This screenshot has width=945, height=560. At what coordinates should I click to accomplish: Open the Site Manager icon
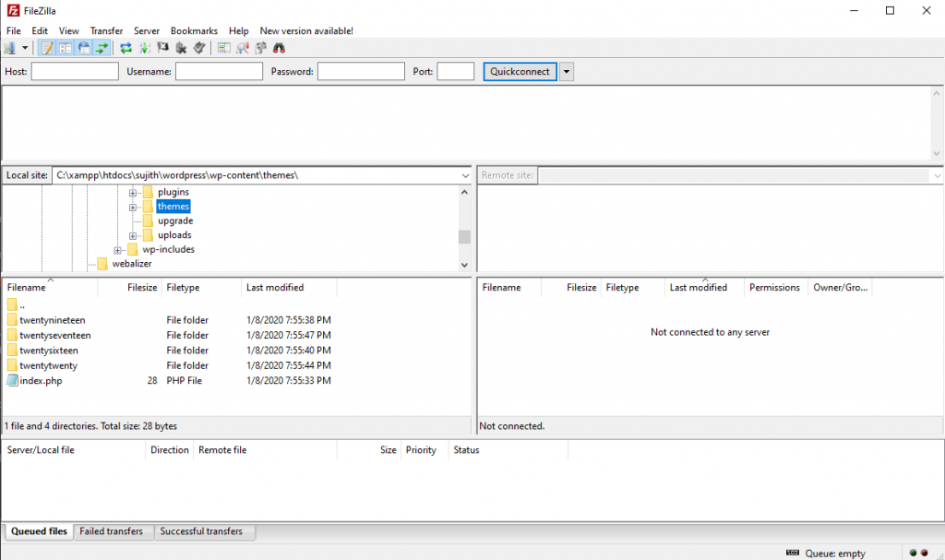(x=9, y=48)
